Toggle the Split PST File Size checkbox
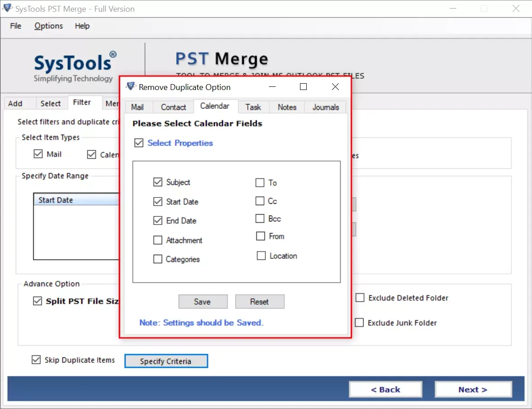This screenshot has height=409, width=532. click(x=37, y=301)
